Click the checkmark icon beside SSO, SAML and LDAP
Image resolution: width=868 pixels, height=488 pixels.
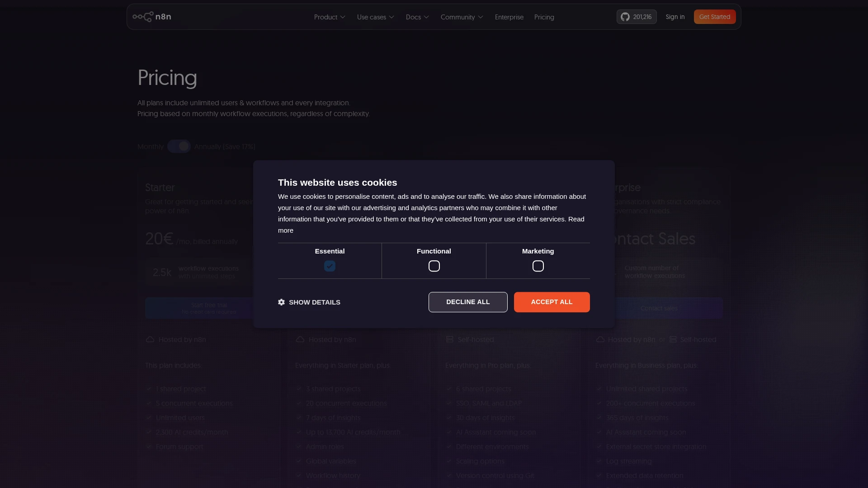coord(449,403)
